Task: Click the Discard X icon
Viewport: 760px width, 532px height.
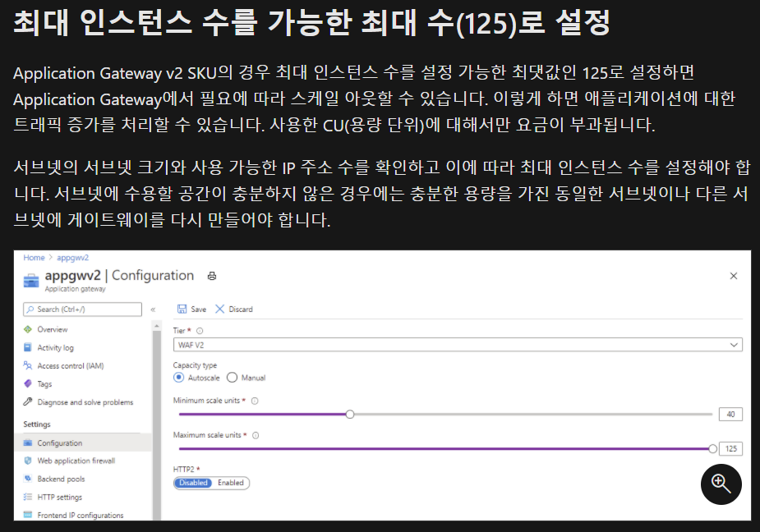Action: (219, 310)
